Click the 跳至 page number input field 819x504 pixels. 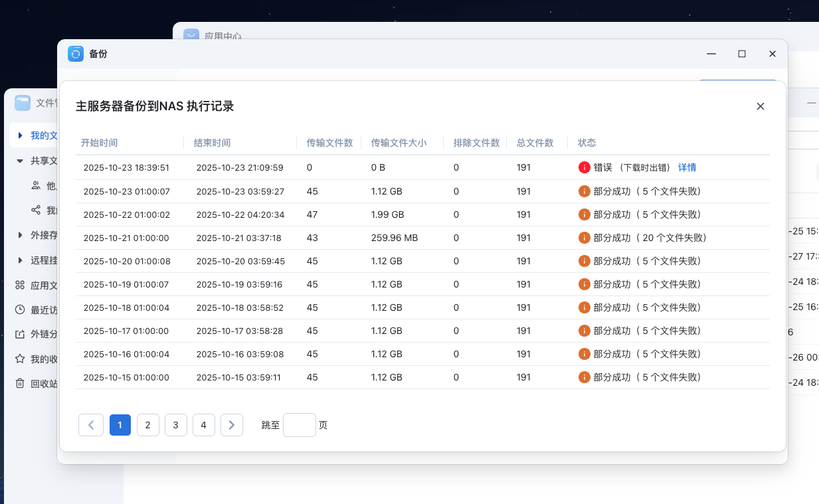(x=299, y=425)
